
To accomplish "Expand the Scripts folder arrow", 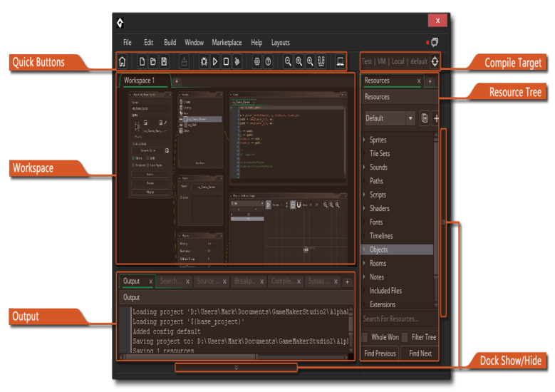I will coord(364,195).
